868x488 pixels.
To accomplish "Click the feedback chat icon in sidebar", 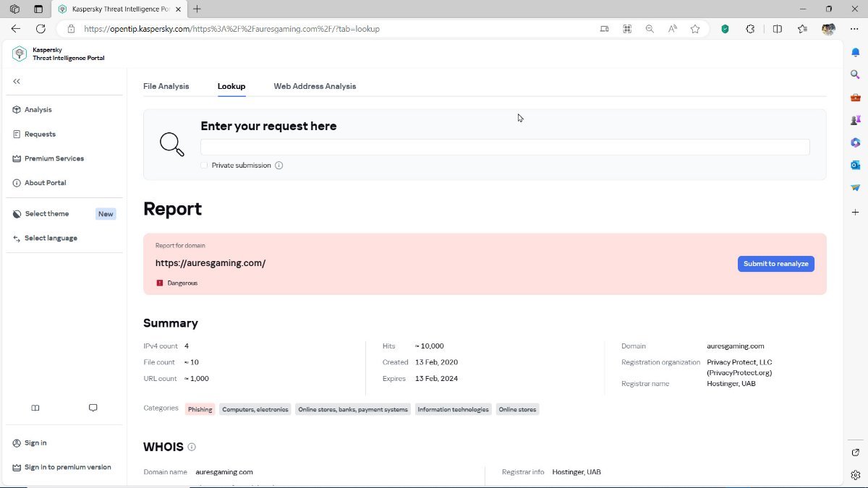I will pos(93,408).
